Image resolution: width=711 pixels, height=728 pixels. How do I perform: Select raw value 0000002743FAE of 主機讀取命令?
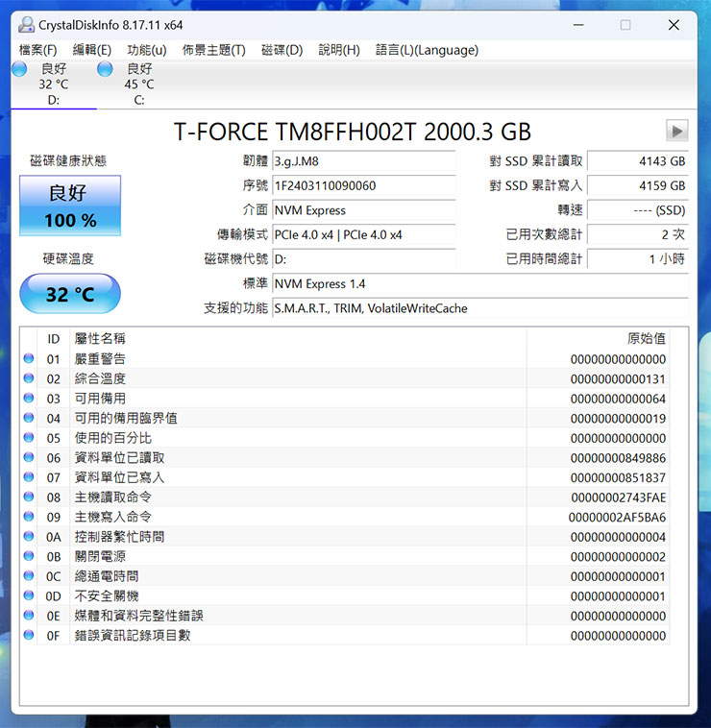(619, 497)
